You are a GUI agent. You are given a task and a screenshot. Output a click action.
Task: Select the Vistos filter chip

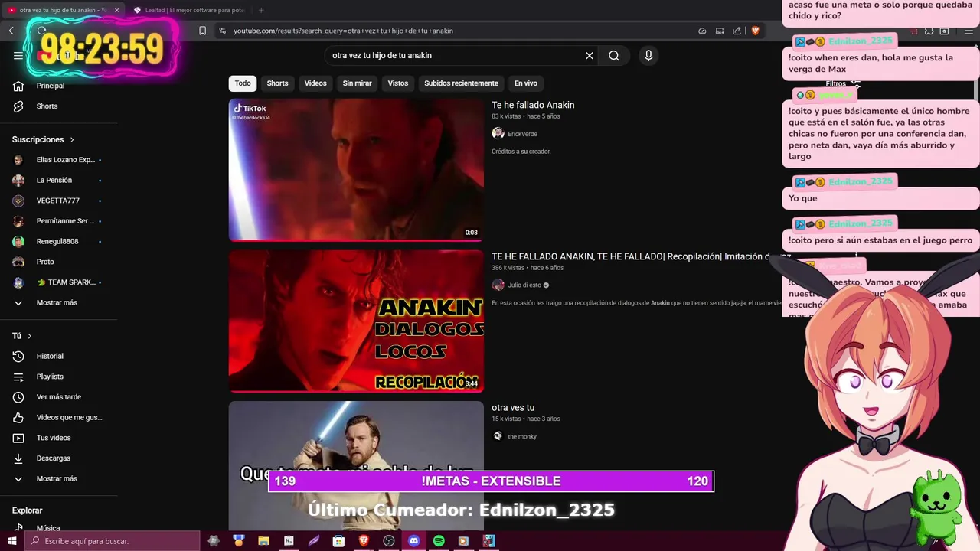[x=398, y=83]
